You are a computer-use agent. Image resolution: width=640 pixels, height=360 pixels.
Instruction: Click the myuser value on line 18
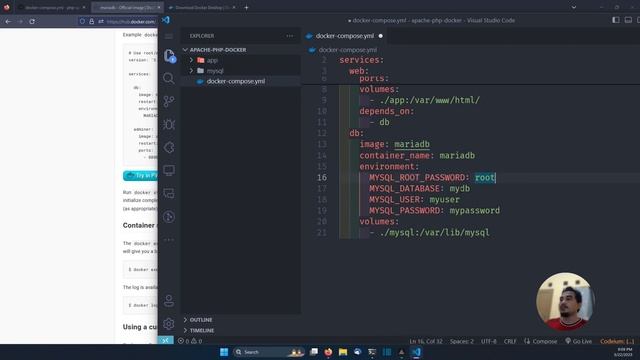pyautogui.click(x=444, y=200)
